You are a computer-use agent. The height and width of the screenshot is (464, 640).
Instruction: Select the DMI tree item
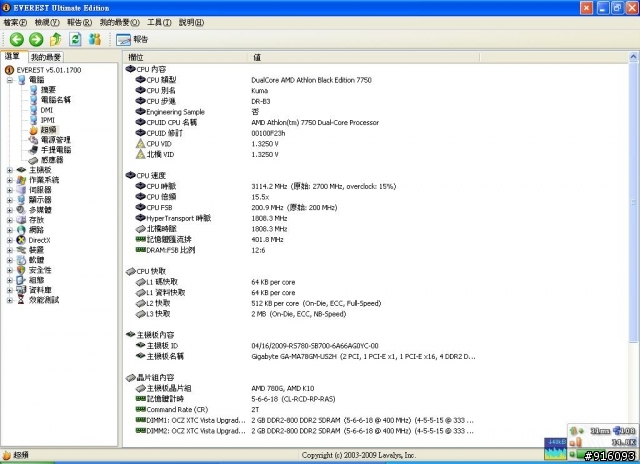(x=47, y=110)
